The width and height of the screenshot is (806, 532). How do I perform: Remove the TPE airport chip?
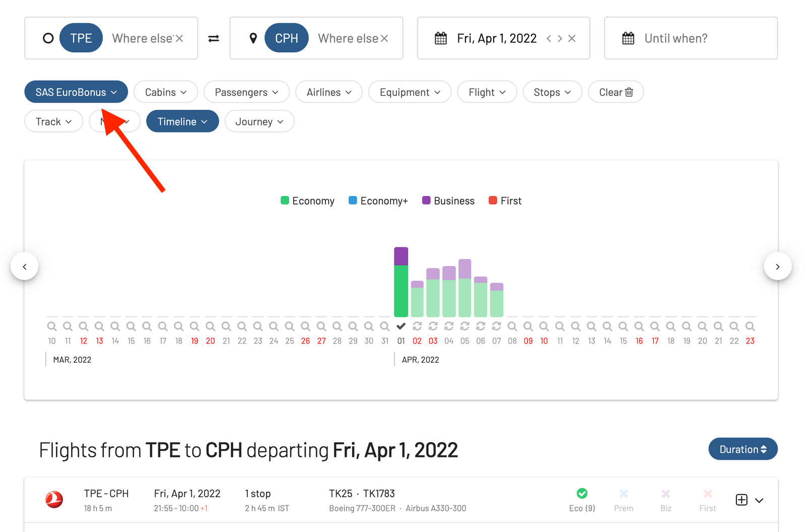[81, 38]
